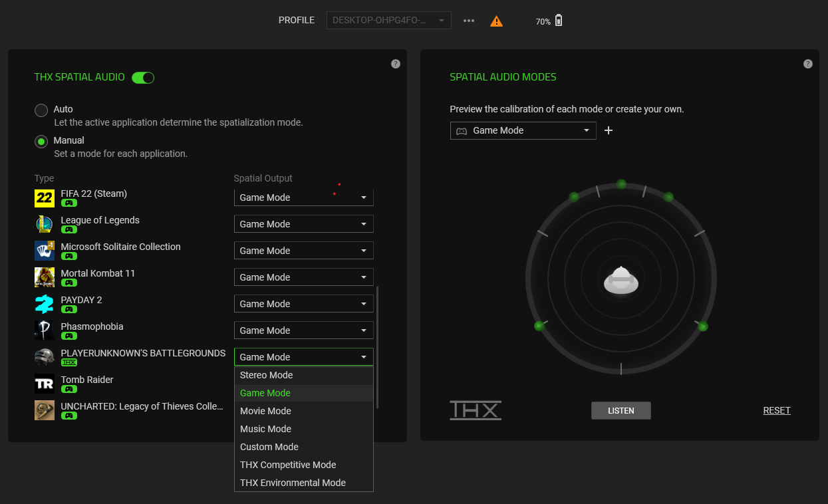The image size is (828, 504).
Task: Open League of Legends spatial output dropdown
Action: [304, 224]
